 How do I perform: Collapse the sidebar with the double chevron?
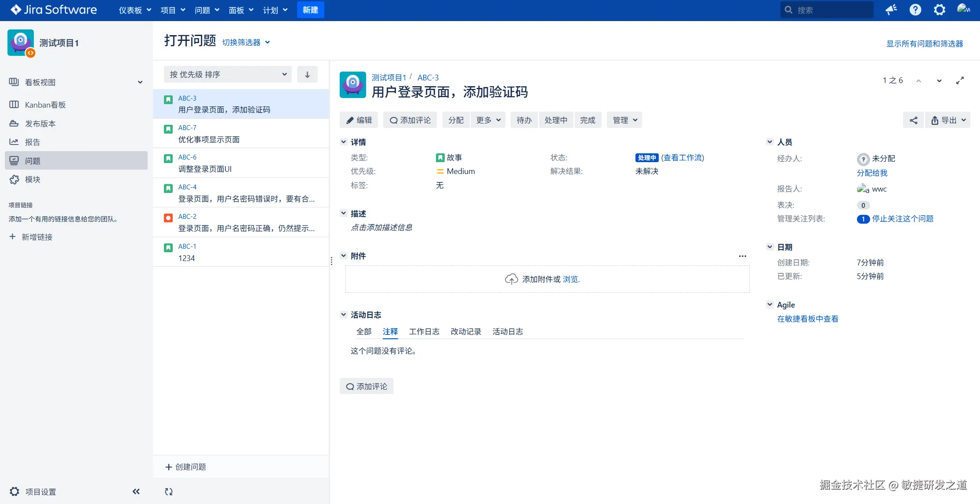(x=136, y=492)
